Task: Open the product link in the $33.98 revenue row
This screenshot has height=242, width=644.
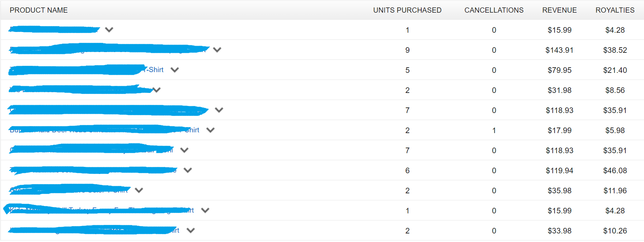Action: coord(95,230)
